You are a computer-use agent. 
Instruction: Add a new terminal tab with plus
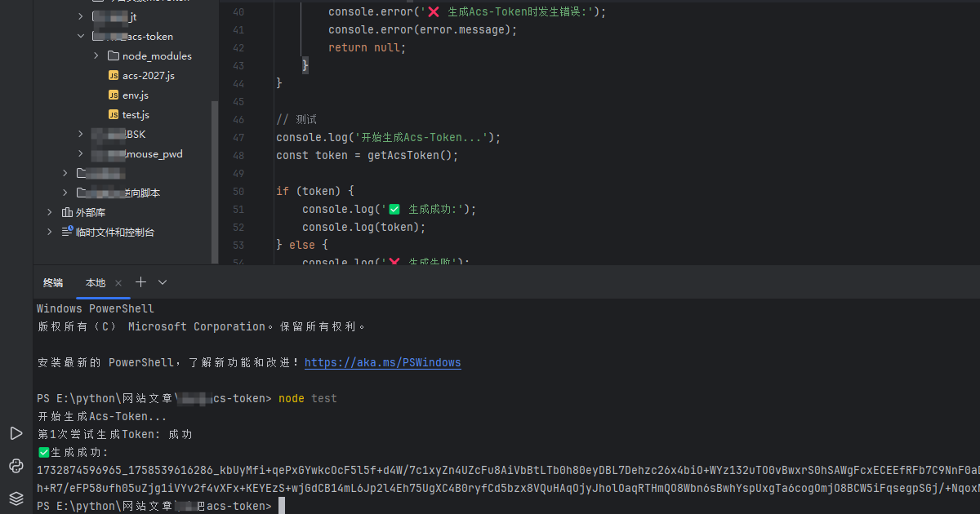click(x=140, y=282)
